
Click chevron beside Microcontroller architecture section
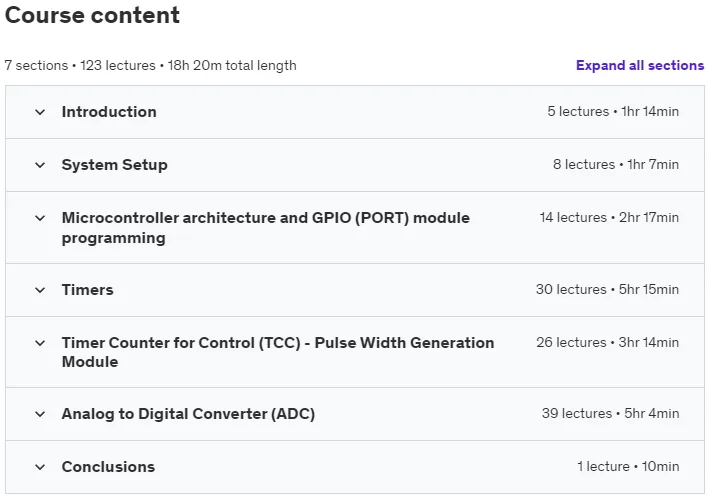(x=40, y=218)
